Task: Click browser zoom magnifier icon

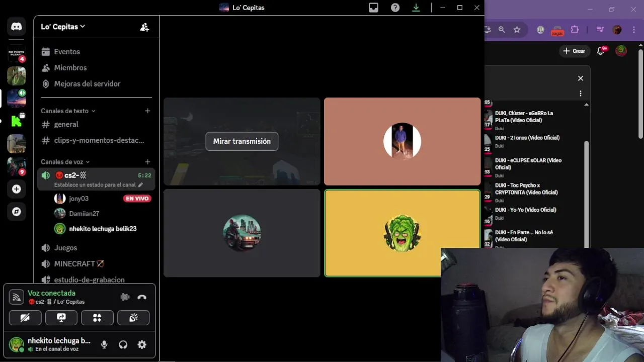Action: (502, 30)
